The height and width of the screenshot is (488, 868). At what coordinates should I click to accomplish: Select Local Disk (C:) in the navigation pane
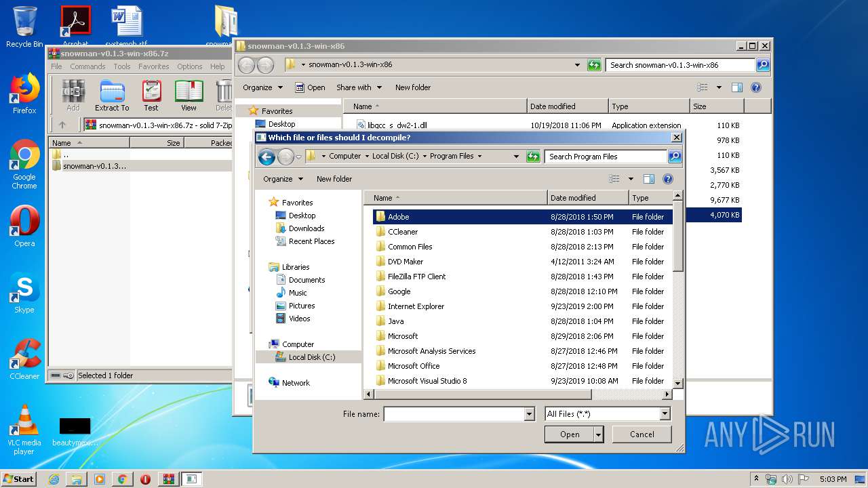(306, 357)
